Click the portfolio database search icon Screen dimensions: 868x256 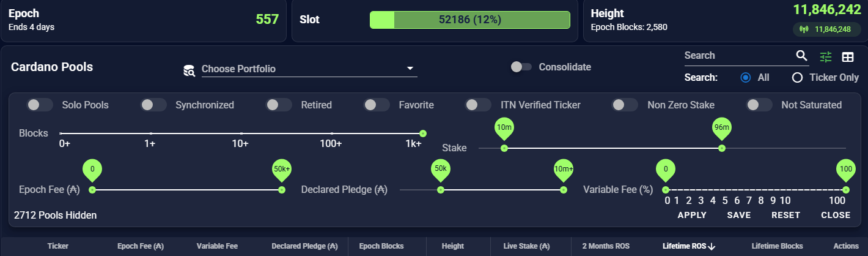tap(189, 70)
